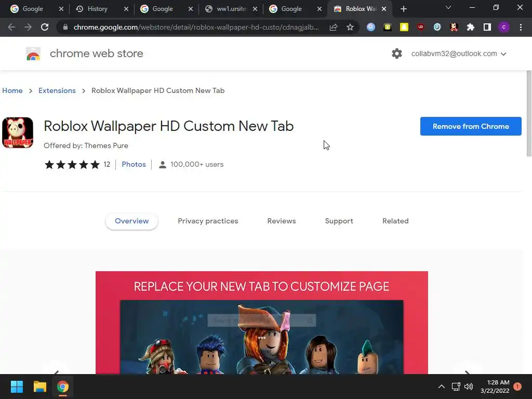Screen dimensions: 532x399
Task: Click the browser back arrow
Action: (11, 27)
